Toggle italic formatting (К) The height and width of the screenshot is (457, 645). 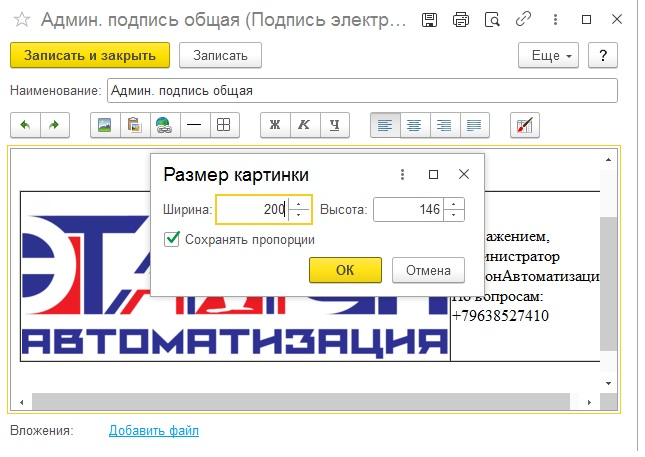pyautogui.click(x=304, y=125)
